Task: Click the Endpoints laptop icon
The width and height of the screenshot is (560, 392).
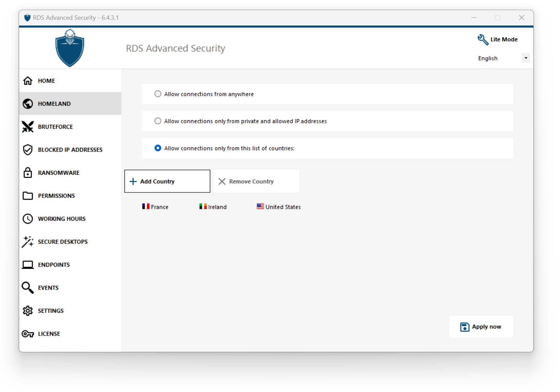Action: 28,265
